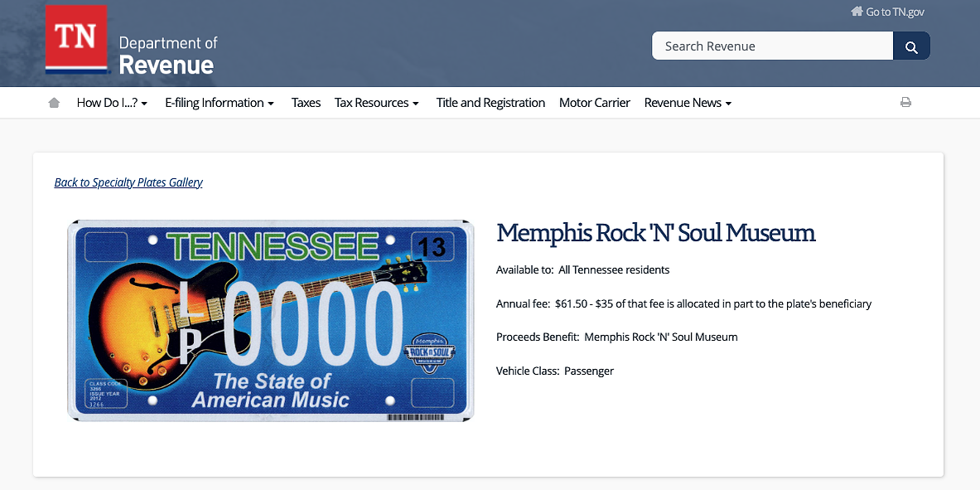Click the printer icon
The image size is (980, 490).
point(905,102)
